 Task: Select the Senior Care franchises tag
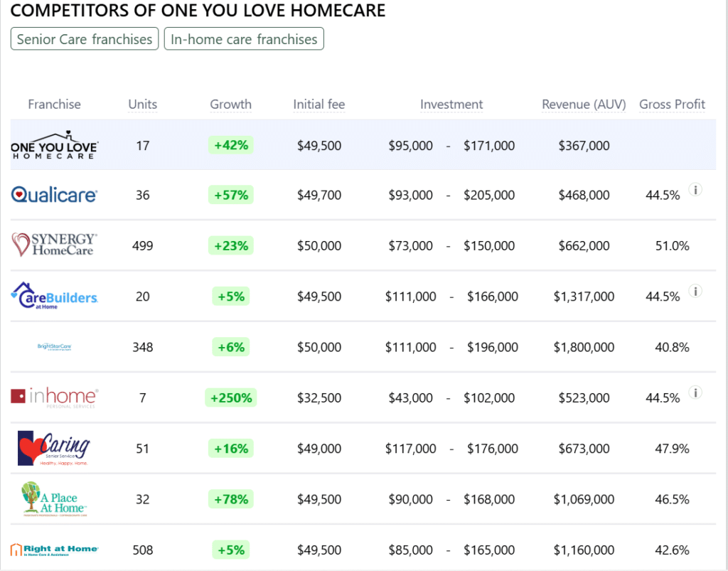tap(85, 39)
